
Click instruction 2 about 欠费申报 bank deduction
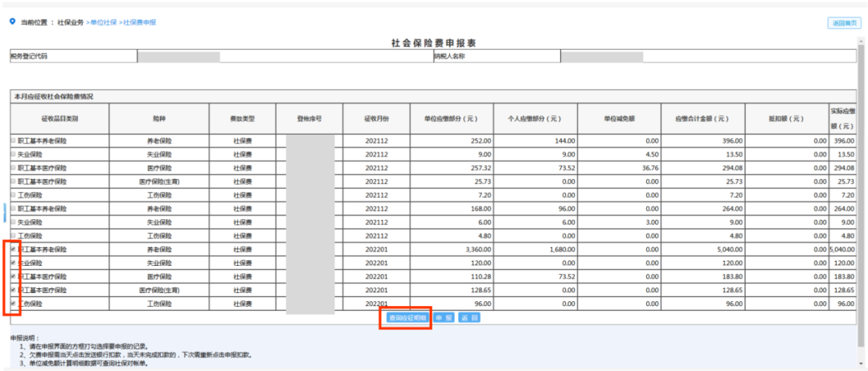(134, 354)
